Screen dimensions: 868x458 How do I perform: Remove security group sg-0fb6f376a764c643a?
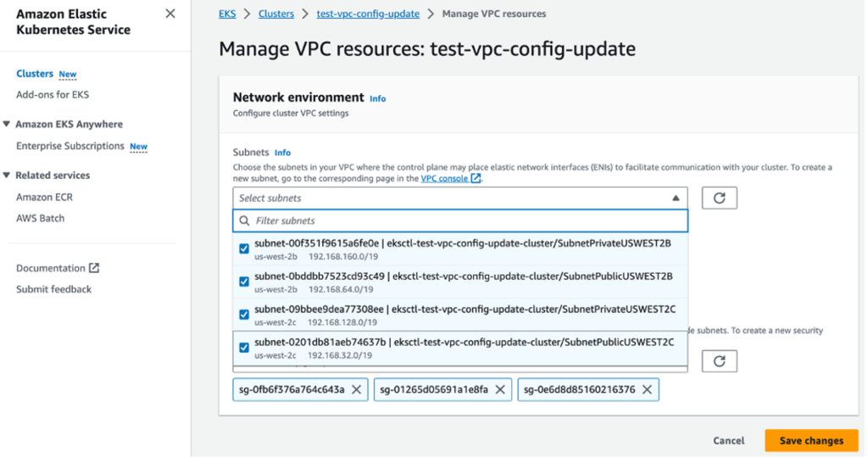tap(357, 389)
